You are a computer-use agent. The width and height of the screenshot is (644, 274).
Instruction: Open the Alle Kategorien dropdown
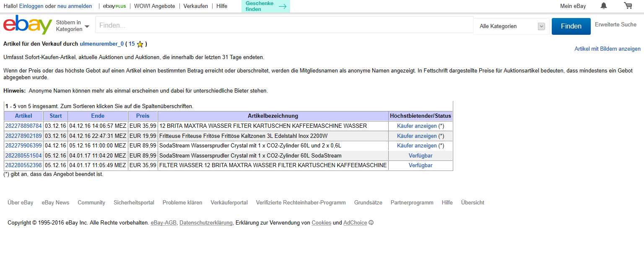[512, 26]
